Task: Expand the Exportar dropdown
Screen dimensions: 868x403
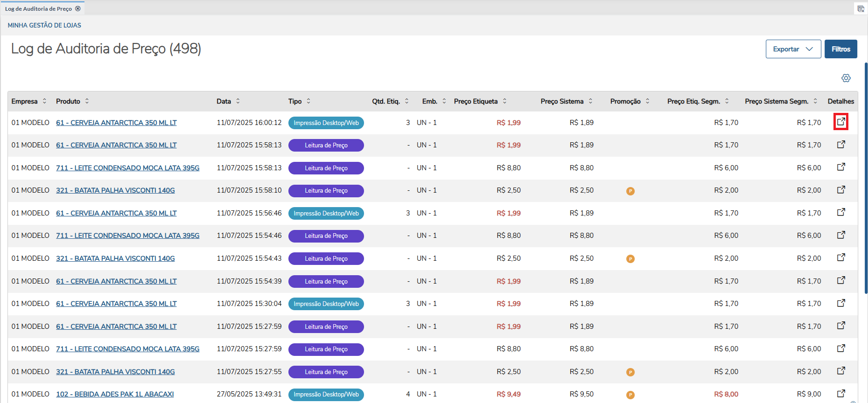Action: (x=793, y=49)
